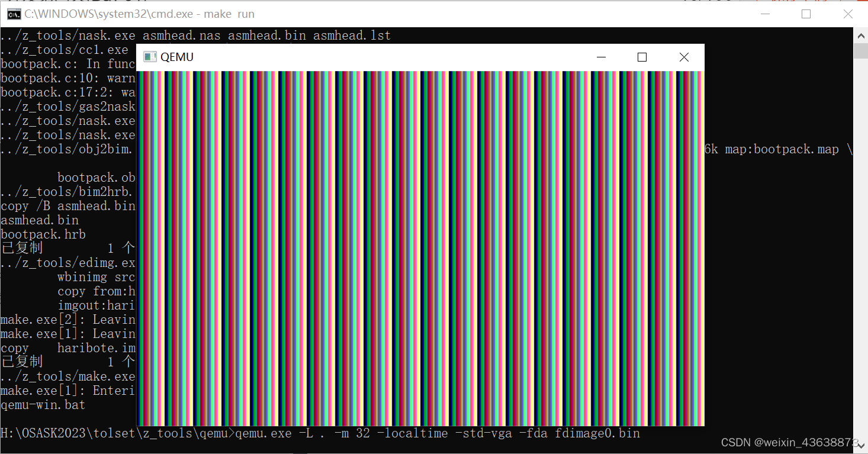
Task: Click the cmd.exe - make run title text
Action: pyautogui.click(x=140, y=14)
